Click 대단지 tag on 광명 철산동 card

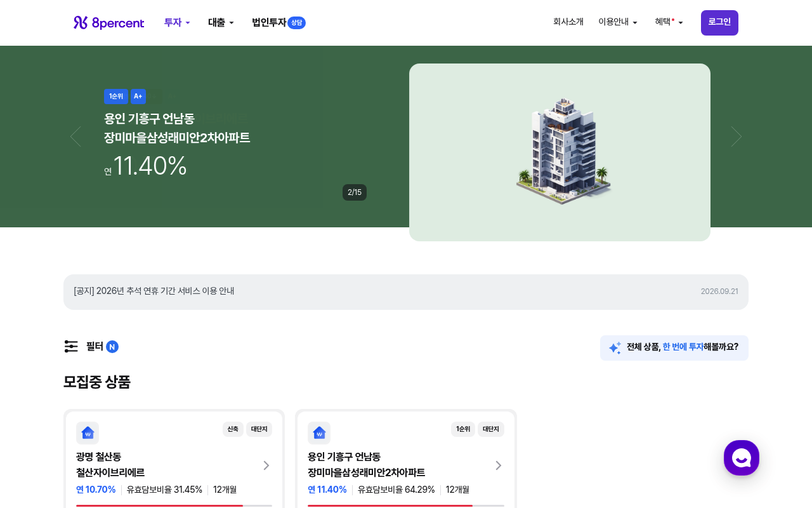259,429
